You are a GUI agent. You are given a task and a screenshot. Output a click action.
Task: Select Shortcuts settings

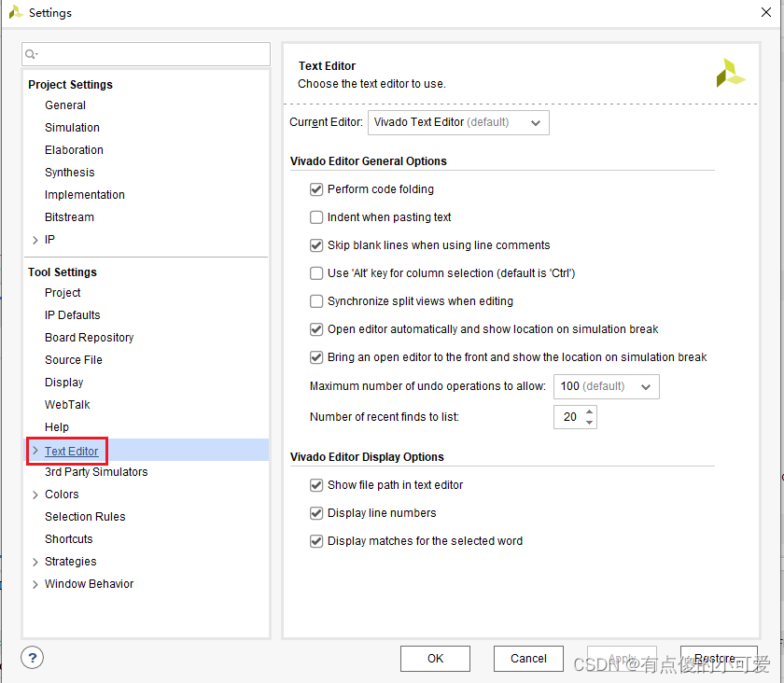click(x=68, y=539)
